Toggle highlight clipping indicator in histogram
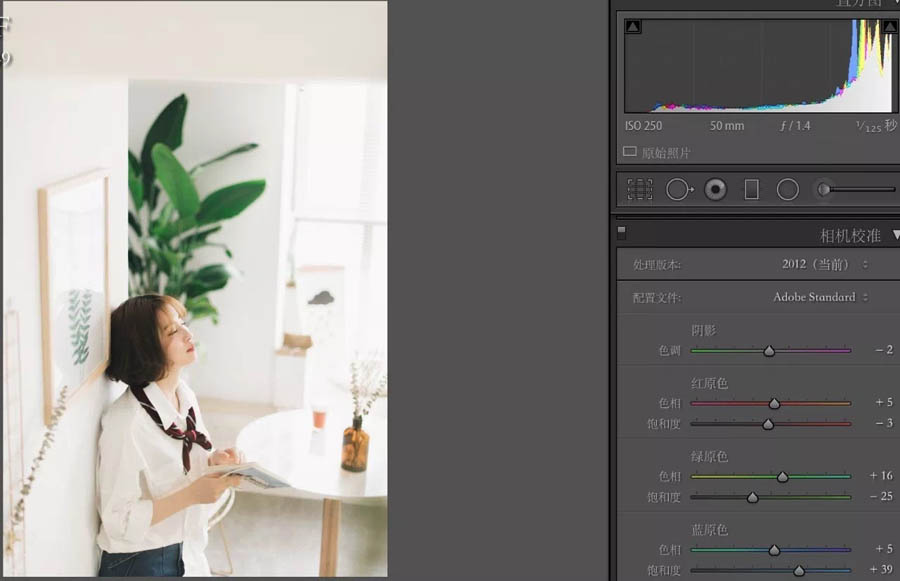Viewport: 900px width, 581px height. 891,26
